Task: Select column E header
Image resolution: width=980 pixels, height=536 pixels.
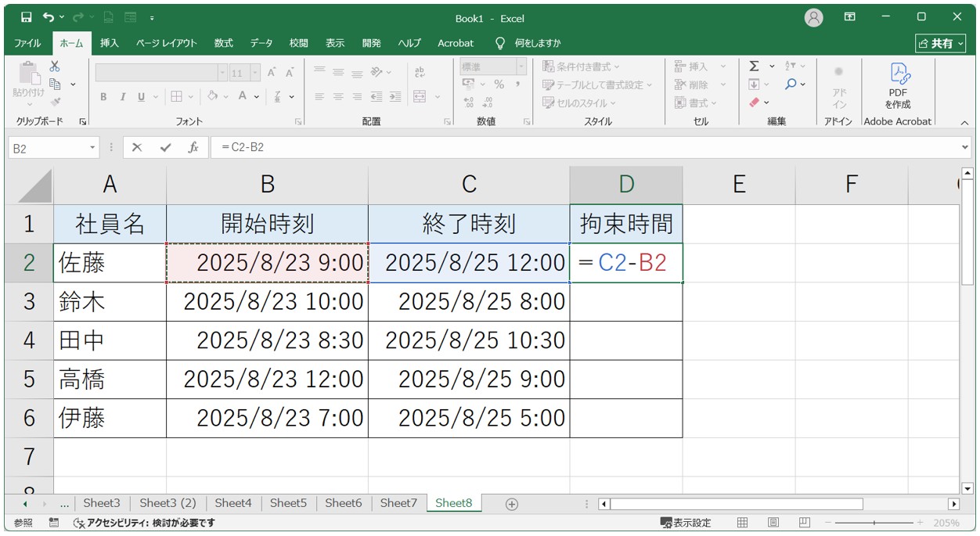Action: [x=738, y=185]
